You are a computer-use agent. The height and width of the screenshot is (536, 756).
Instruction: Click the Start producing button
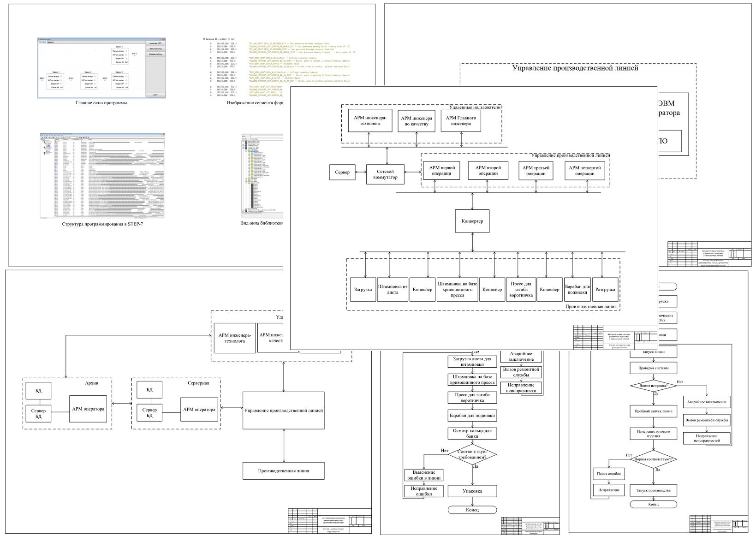pyautogui.click(x=155, y=49)
